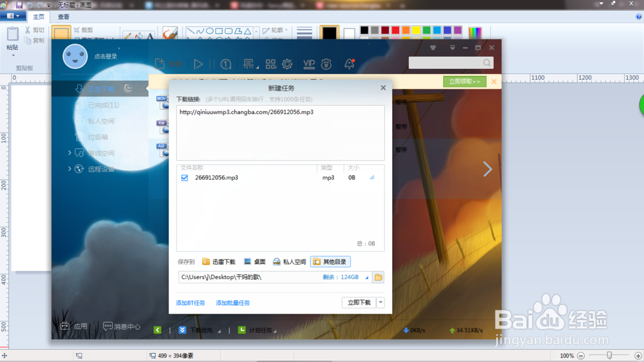The height and width of the screenshot is (362, 644).
Task: Choose 其他目录 as save location
Action: 330,262
